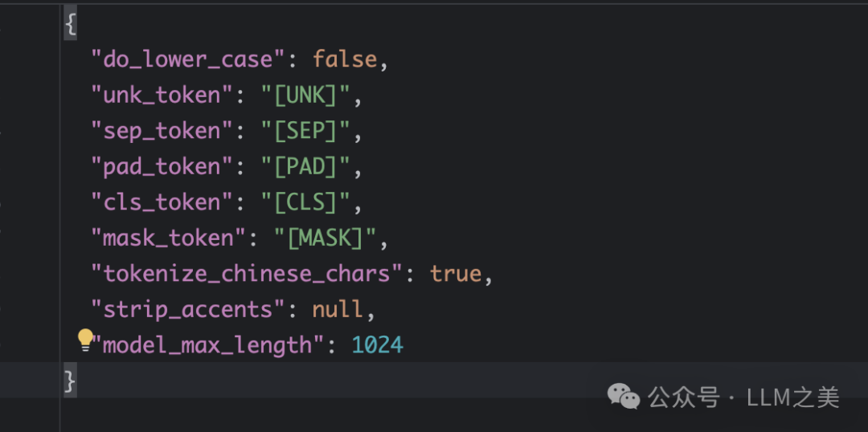Click the true value of tokenize_chinese_chars
The width and height of the screenshot is (868, 432).
click(456, 274)
